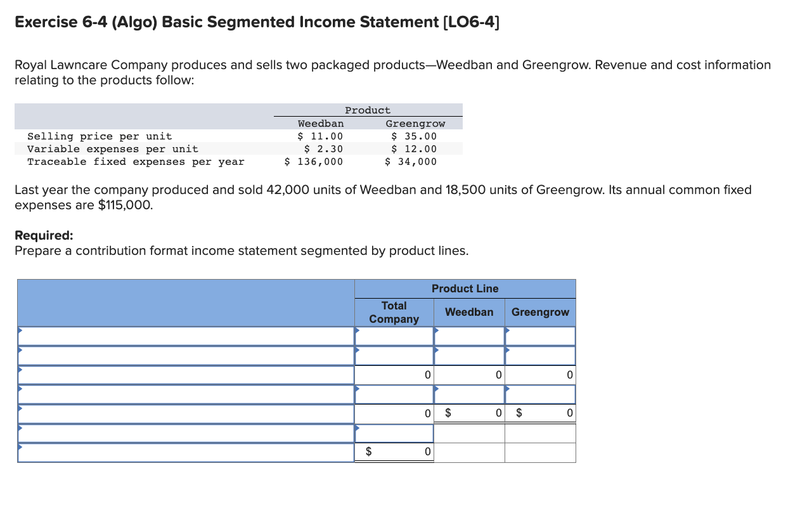Click the Product Line header cell
Screen dimensions: 812x513
coord(465,289)
